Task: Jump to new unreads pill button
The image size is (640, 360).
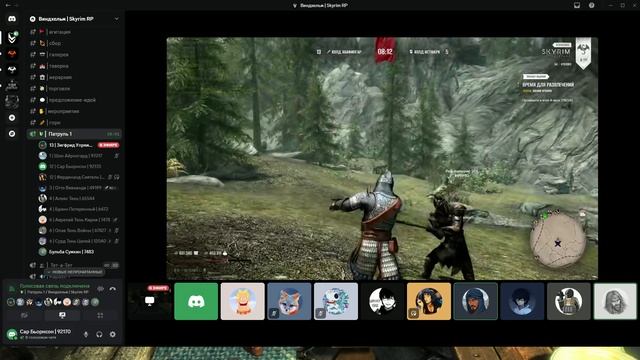Action: tap(74, 272)
